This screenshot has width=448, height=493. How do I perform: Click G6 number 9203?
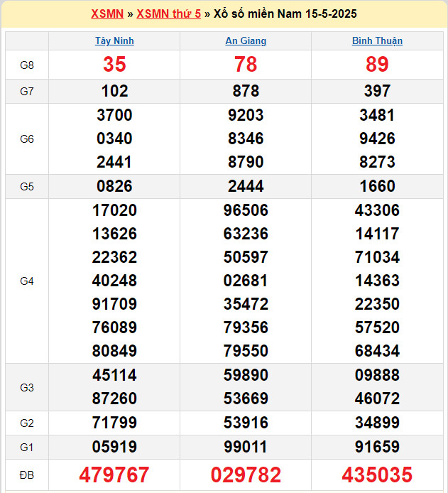[x=246, y=115]
